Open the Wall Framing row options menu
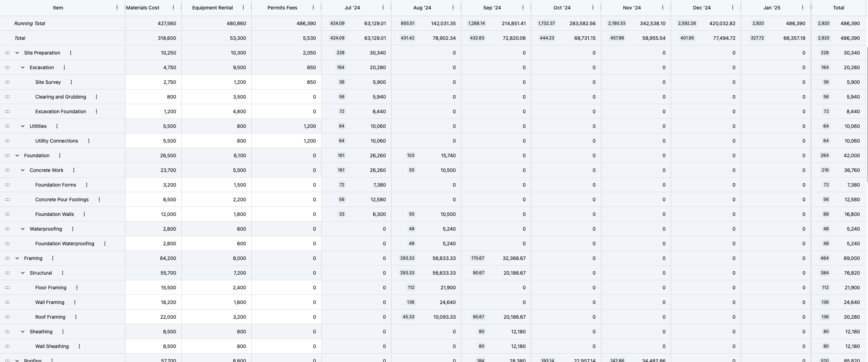Screen dimensions: 868x362 point(75,302)
